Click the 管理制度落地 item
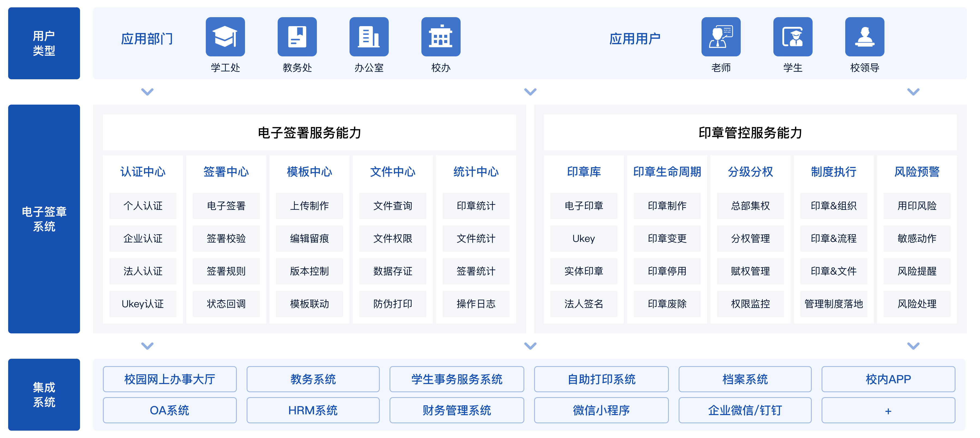This screenshot has height=438, width=980. (834, 304)
